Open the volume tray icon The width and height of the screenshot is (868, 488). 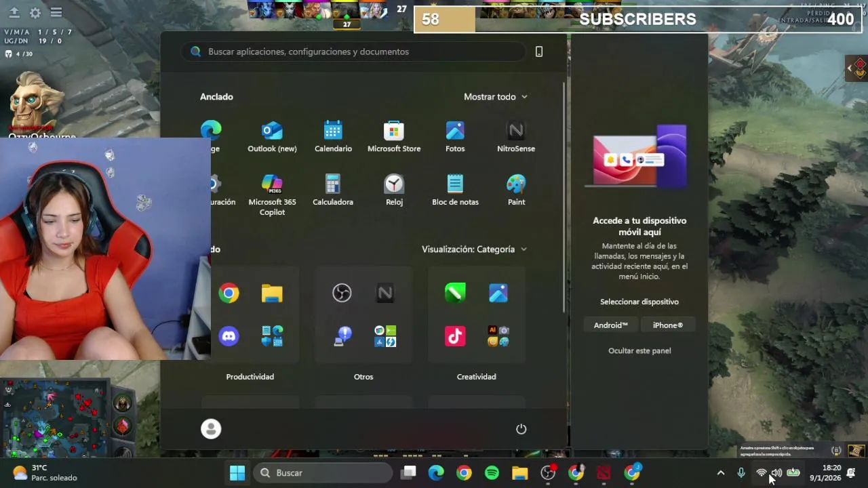pyautogui.click(x=777, y=473)
